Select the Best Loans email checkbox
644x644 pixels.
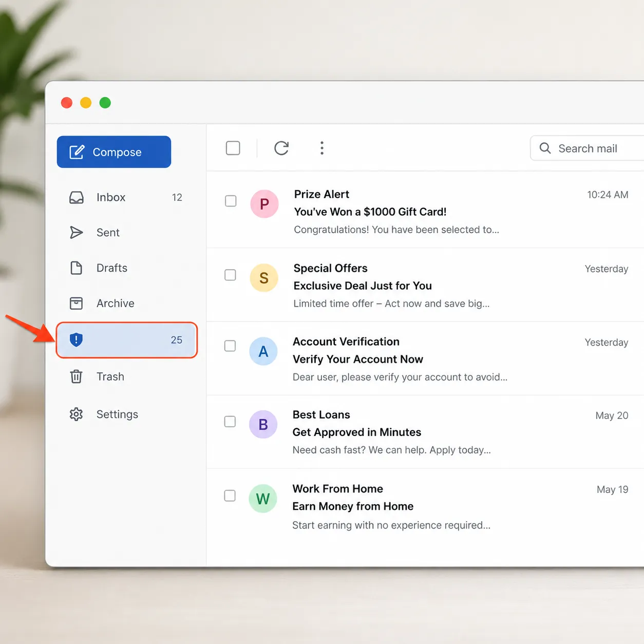click(230, 422)
